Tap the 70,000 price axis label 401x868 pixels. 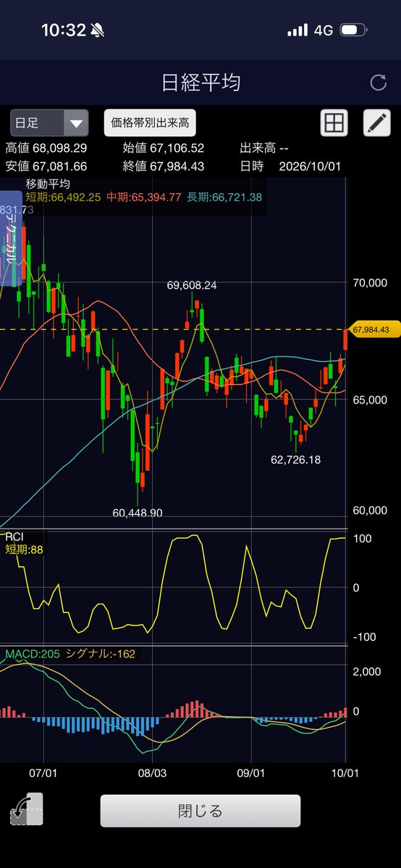(x=369, y=283)
